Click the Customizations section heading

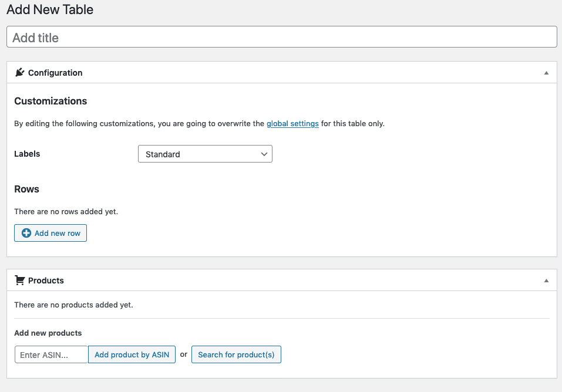(51, 101)
